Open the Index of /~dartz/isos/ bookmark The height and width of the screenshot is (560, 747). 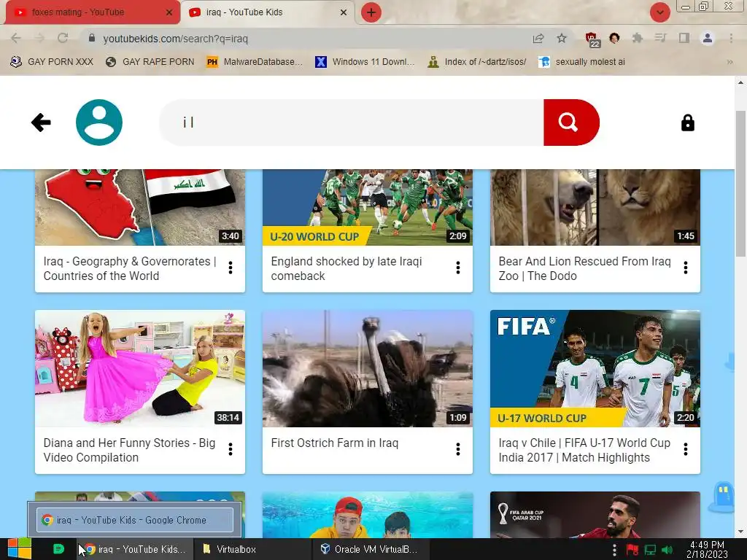(477, 62)
